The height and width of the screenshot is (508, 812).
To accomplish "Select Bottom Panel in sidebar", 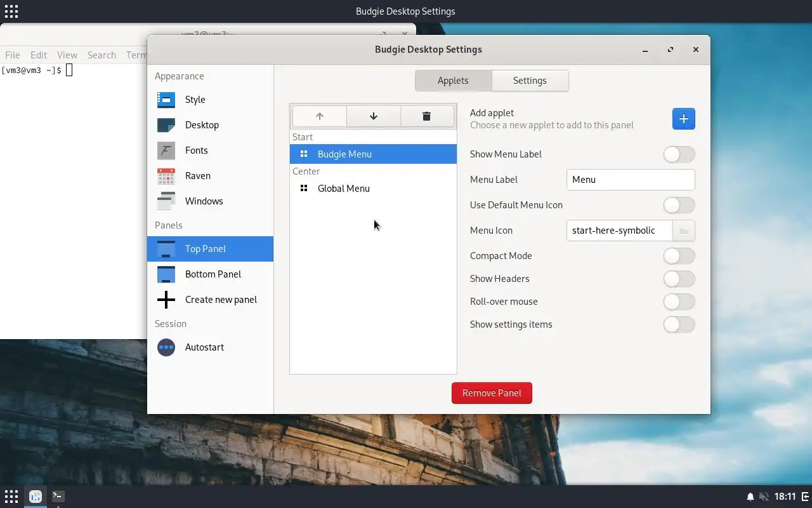I will coord(210,274).
